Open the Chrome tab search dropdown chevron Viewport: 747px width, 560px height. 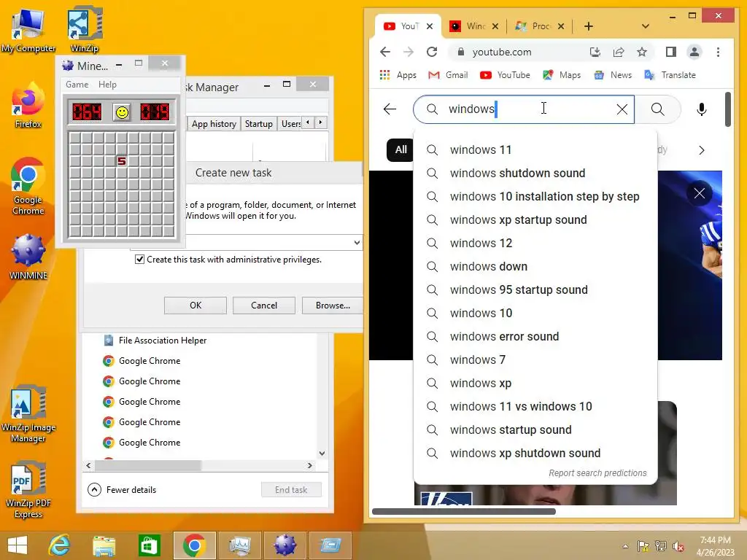tap(645, 26)
